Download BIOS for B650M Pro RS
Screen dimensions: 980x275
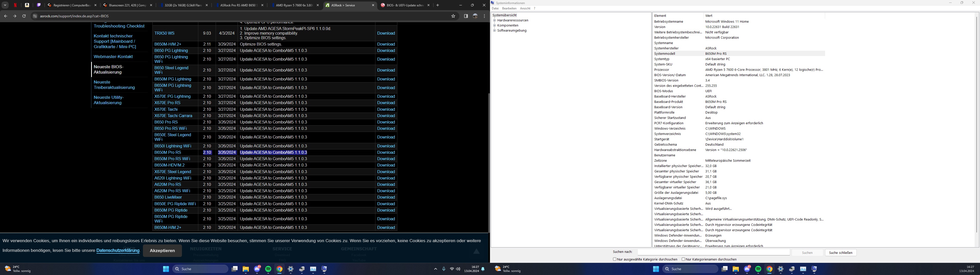pyautogui.click(x=386, y=152)
